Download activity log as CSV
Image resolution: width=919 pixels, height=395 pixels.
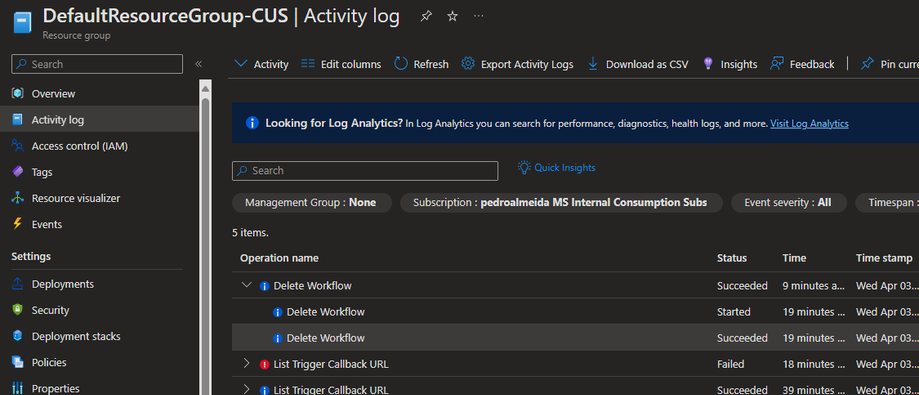pyautogui.click(x=637, y=64)
